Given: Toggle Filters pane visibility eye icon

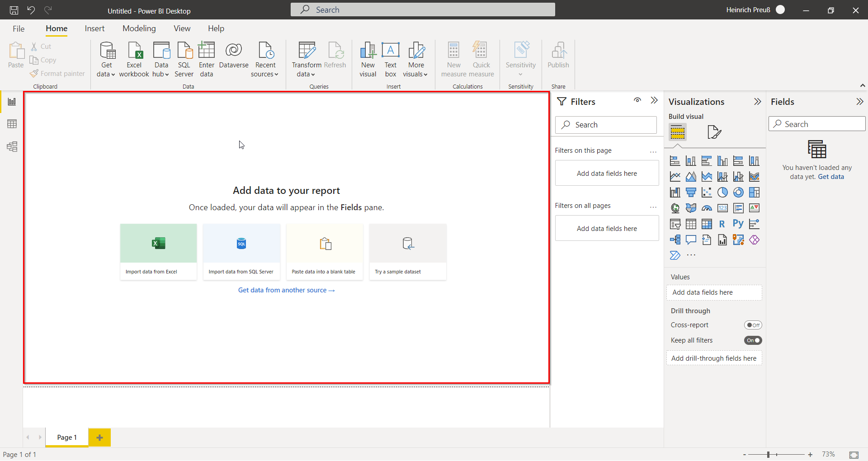Looking at the screenshot, I should pos(637,100).
